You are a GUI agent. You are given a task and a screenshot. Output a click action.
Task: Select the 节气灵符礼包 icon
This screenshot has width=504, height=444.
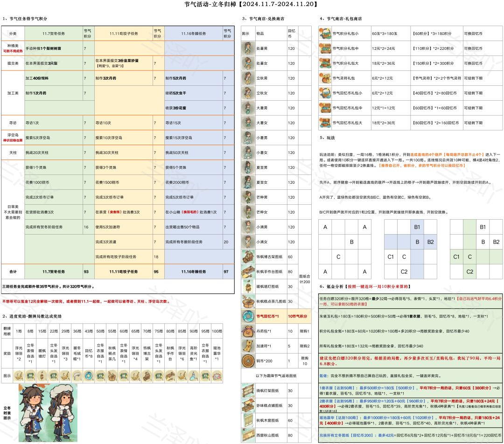[325, 78]
